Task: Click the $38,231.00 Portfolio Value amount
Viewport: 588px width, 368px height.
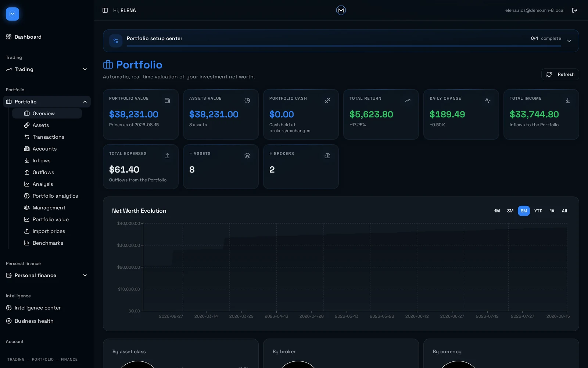Action: click(134, 114)
